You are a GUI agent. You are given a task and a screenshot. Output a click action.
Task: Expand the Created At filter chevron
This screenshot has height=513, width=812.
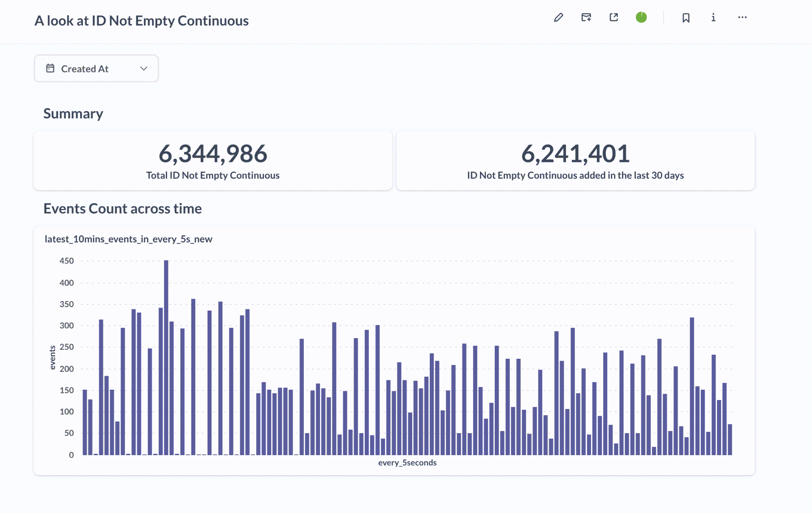point(144,69)
